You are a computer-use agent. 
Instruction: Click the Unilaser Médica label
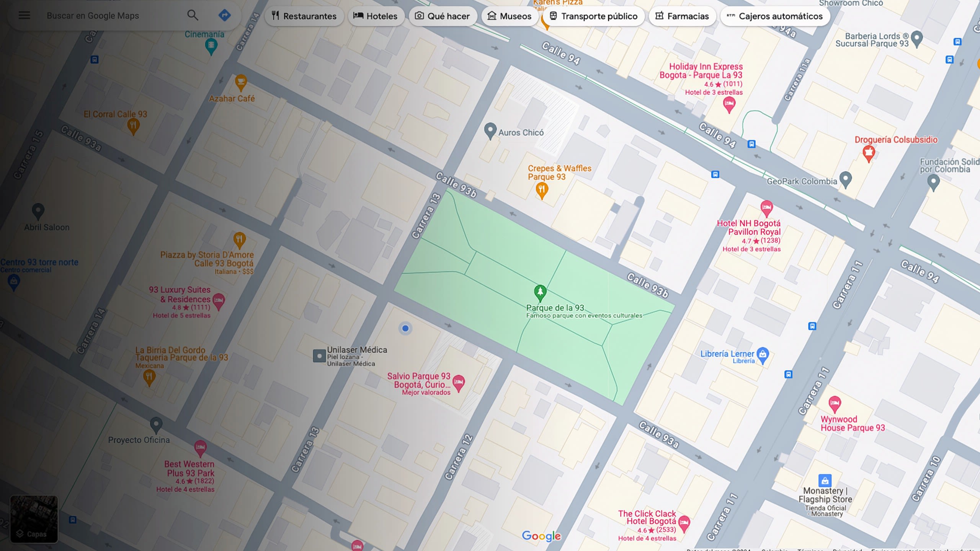[357, 350]
